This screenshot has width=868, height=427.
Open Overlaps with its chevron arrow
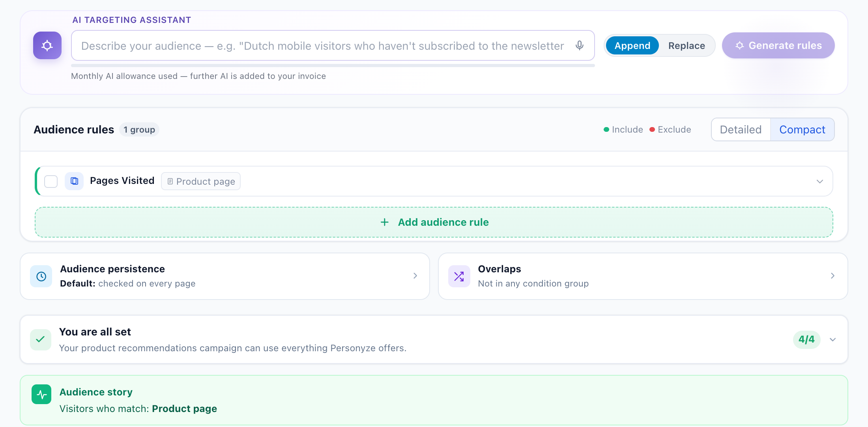[832, 276]
